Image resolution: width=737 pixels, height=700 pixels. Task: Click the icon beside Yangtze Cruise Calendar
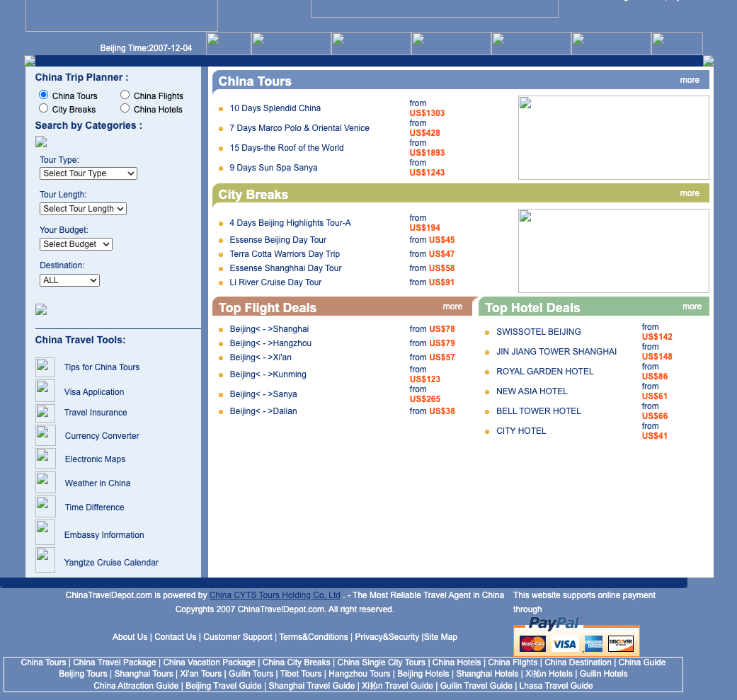pos(45,560)
